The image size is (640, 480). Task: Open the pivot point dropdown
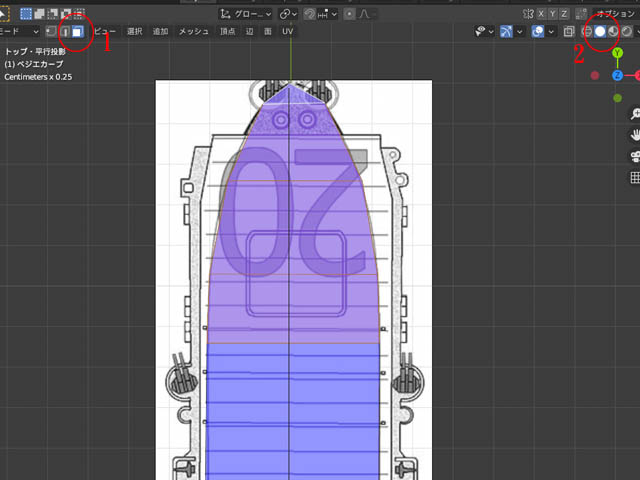(x=288, y=14)
